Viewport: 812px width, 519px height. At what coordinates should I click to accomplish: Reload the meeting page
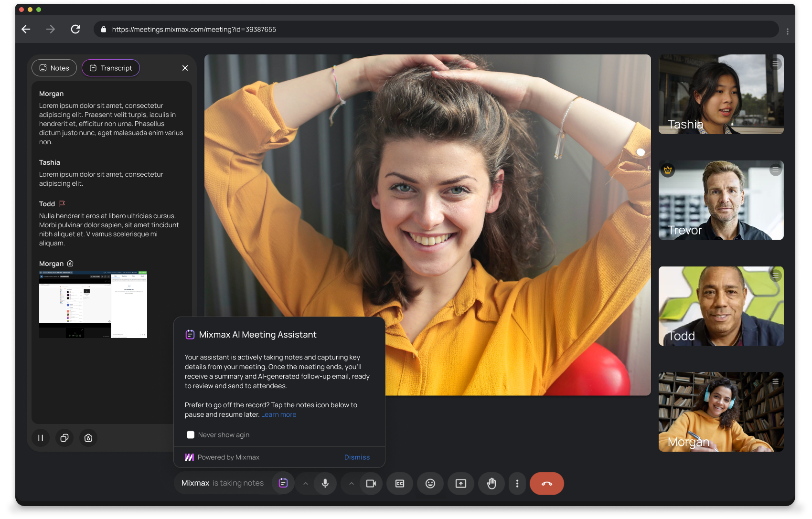(75, 29)
